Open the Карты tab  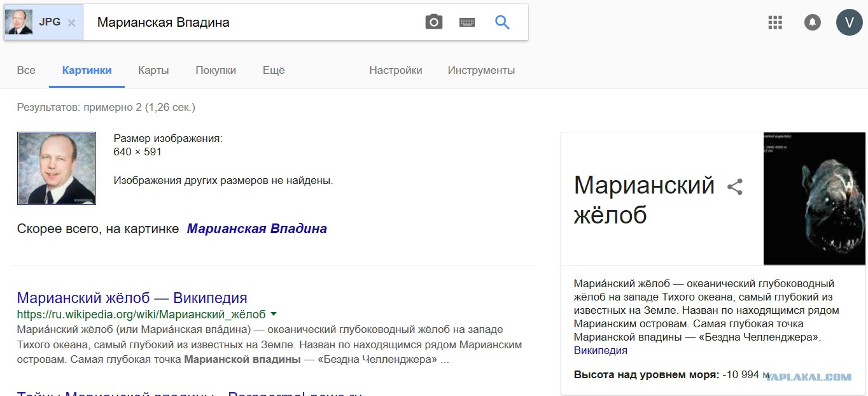[x=153, y=71]
